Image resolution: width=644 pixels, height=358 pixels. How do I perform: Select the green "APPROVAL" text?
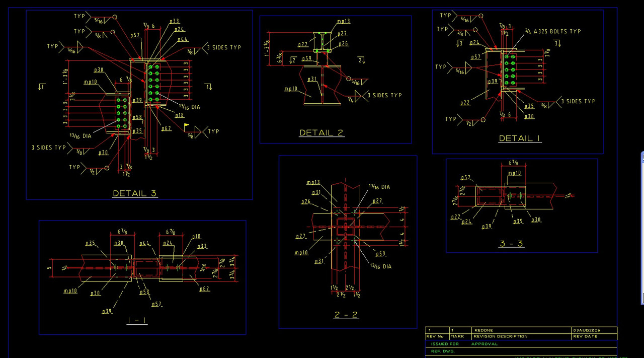[485, 344]
